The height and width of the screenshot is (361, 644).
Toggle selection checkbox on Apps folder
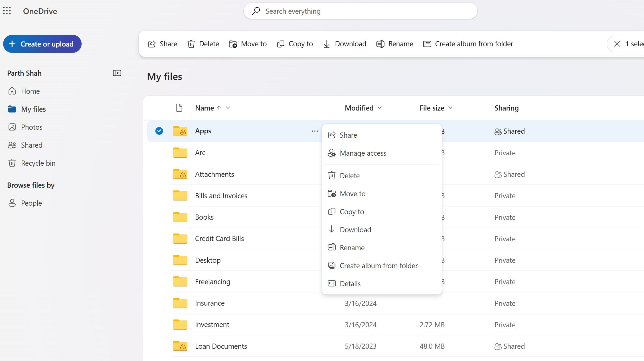point(159,131)
